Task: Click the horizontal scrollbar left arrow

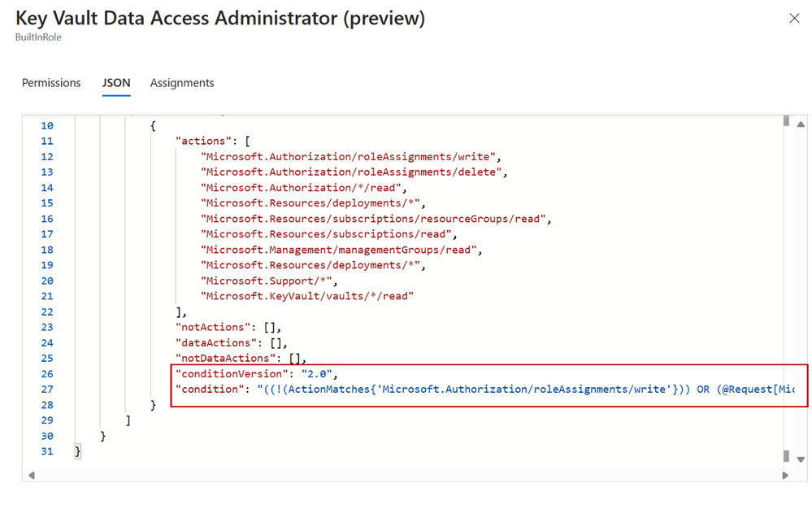Action: (32, 476)
